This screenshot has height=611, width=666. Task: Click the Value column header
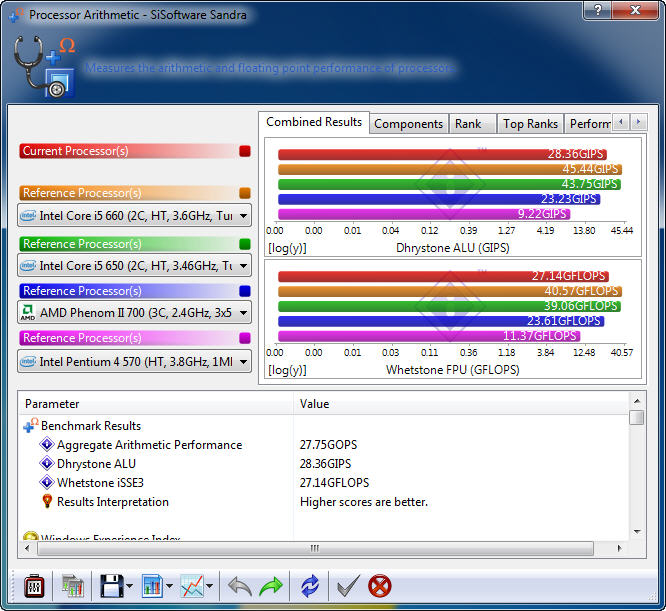coord(461,404)
